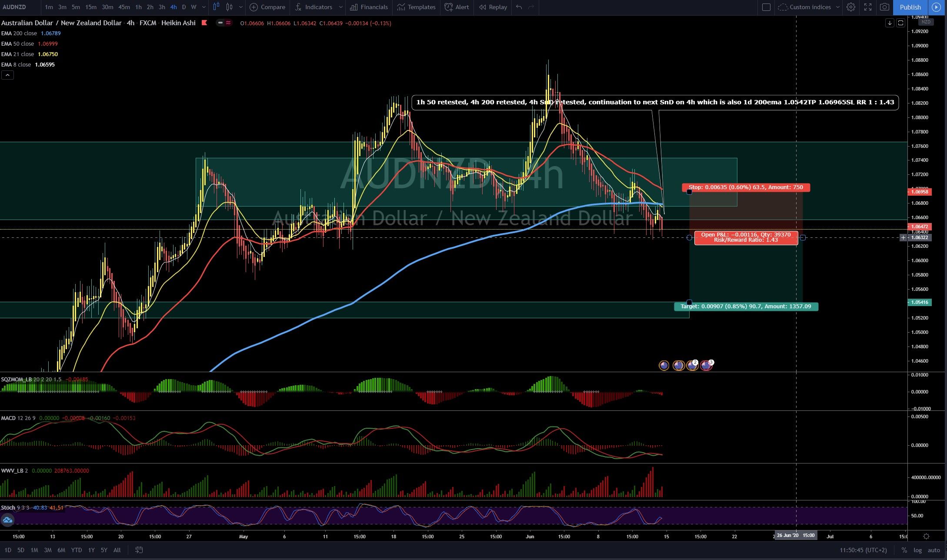The image size is (947, 560).
Task: Click the first economic event flag icon
Action: [664, 366]
